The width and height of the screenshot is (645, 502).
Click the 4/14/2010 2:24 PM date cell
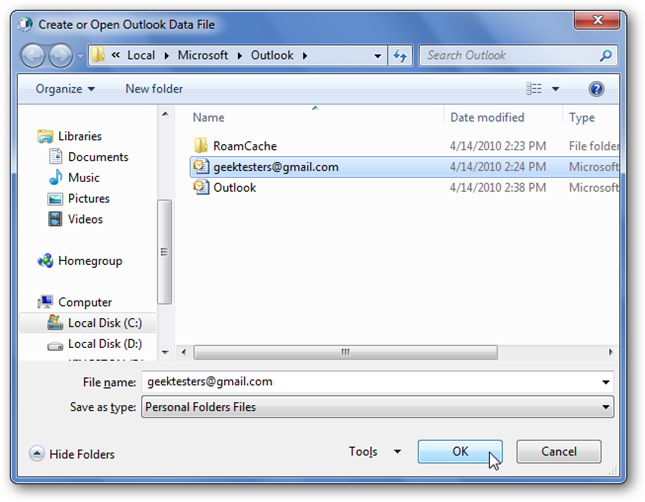point(498,167)
